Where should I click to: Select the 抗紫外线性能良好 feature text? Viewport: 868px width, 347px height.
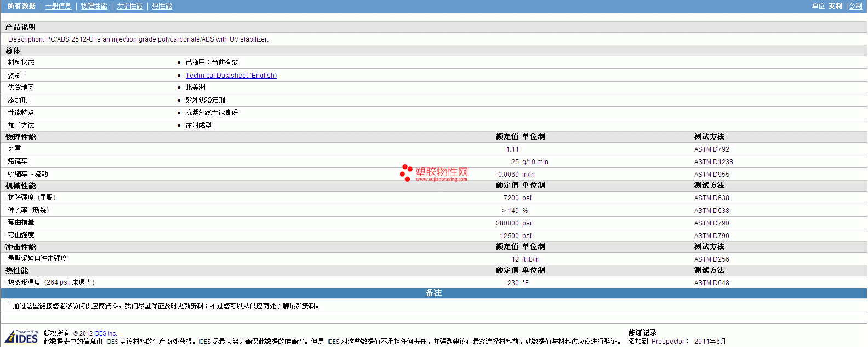(x=212, y=113)
